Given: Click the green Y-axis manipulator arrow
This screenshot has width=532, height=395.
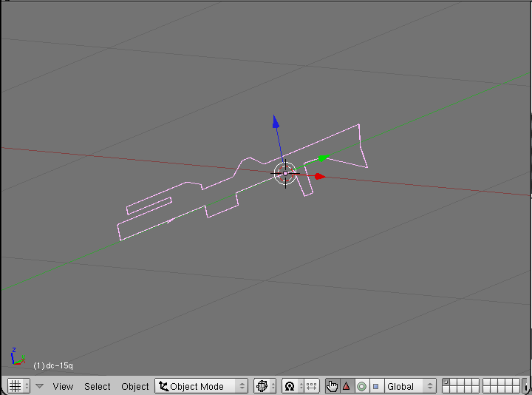Looking at the screenshot, I should tap(324, 158).
